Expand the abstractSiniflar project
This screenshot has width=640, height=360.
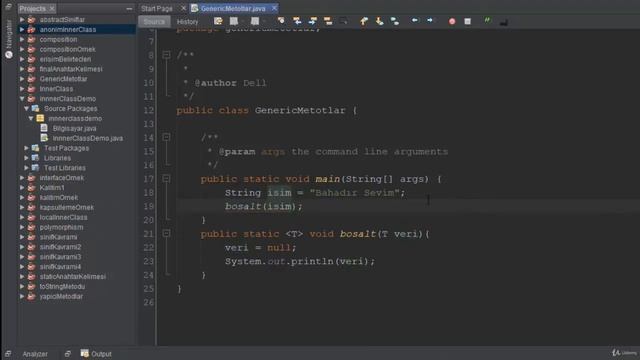[x=22, y=19]
